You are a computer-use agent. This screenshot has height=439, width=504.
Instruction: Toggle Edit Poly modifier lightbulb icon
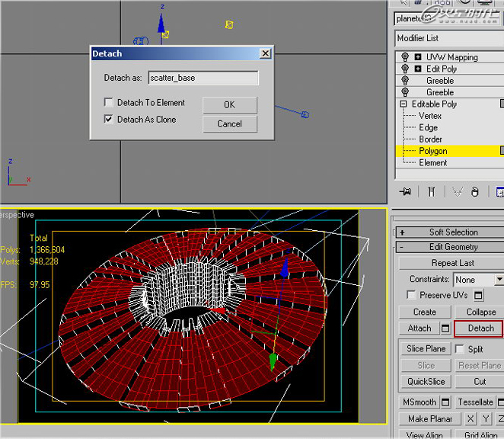(x=404, y=69)
